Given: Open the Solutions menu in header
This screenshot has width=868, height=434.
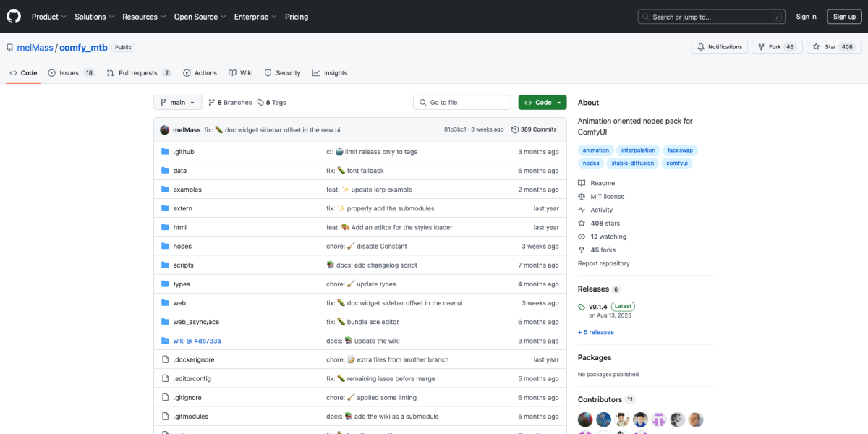Looking at the screenshot, I should tap(94, 17).
